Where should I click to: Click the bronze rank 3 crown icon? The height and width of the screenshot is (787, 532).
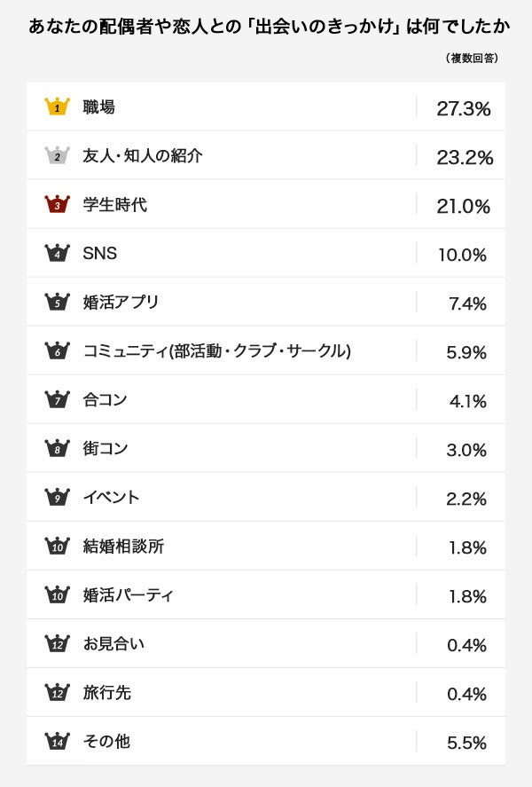point(57,205)
